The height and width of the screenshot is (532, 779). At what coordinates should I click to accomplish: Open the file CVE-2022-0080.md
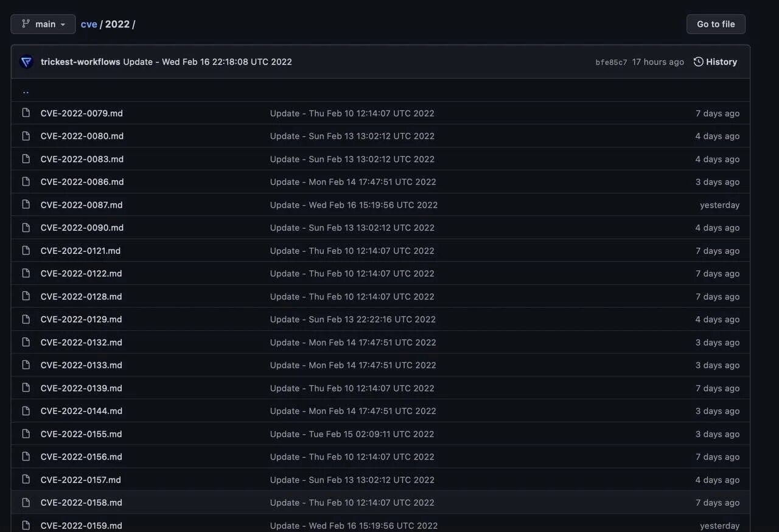pos(82,136)
